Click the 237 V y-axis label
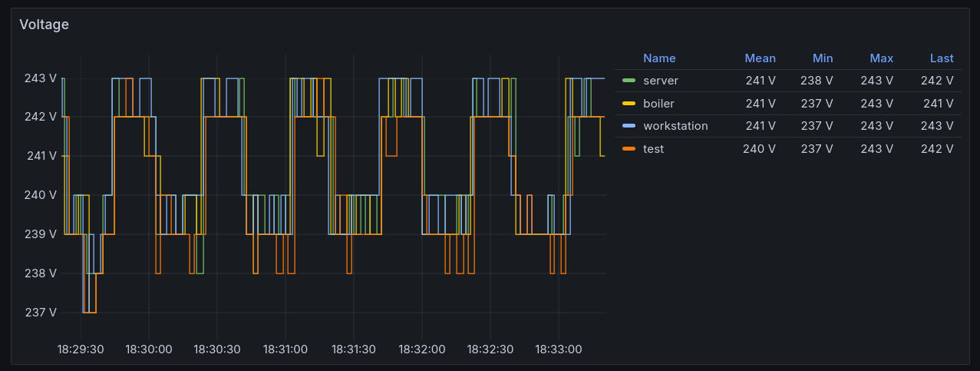Image resolution: width=980 pixels, height=371 pixels. pyautogui.click(x=41, y=313)
